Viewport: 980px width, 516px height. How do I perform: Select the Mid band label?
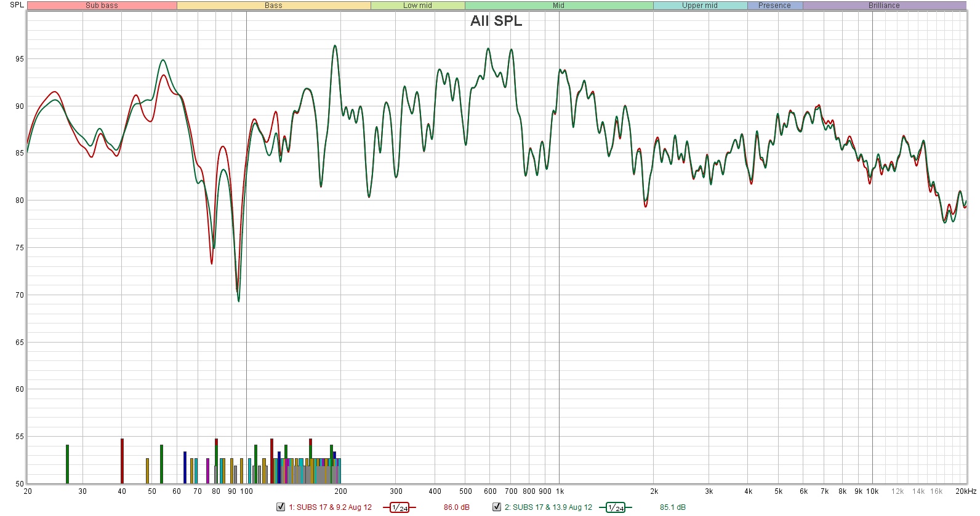[x=558, y=6]
